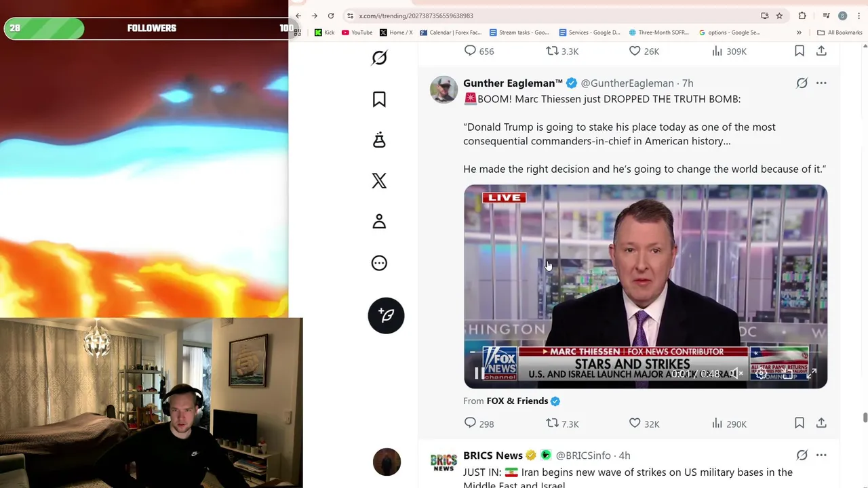Open Profile icon in X sidebar

[x=379, y=222]
